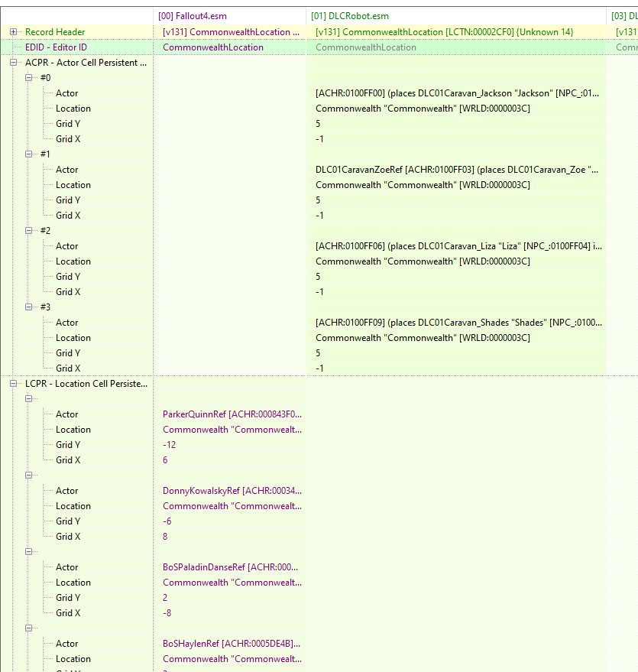Click Grid Y value -6 for DonnyKowalskyRef
The height and width of the screenshot is (672, 638).
[x=167, y=521]
